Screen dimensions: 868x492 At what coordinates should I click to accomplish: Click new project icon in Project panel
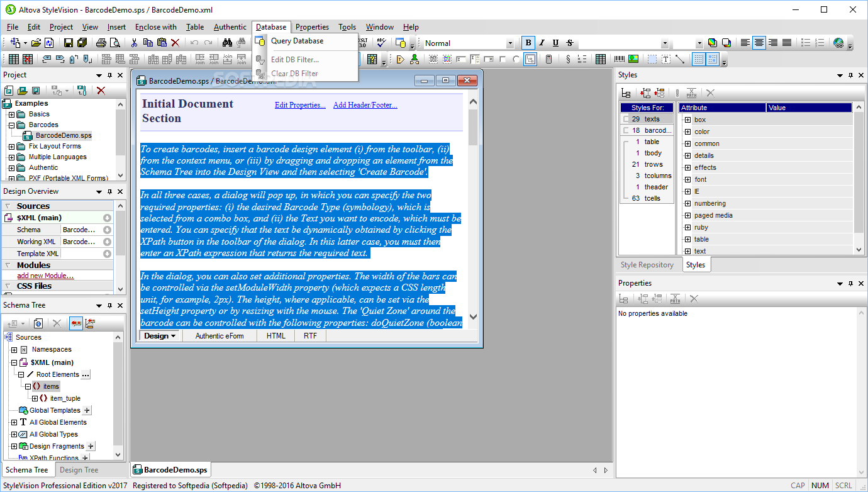point(9,91)
